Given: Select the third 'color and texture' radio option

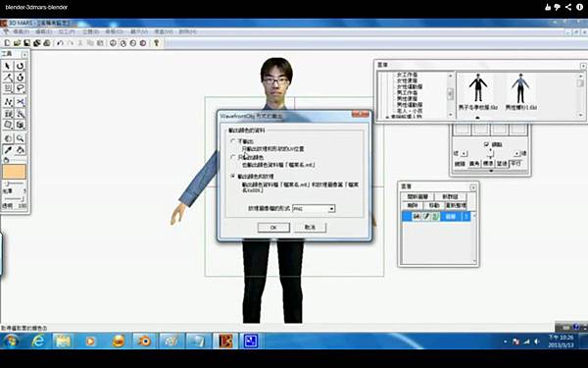Looking at the screenshot, I should [x=233, y=176].
